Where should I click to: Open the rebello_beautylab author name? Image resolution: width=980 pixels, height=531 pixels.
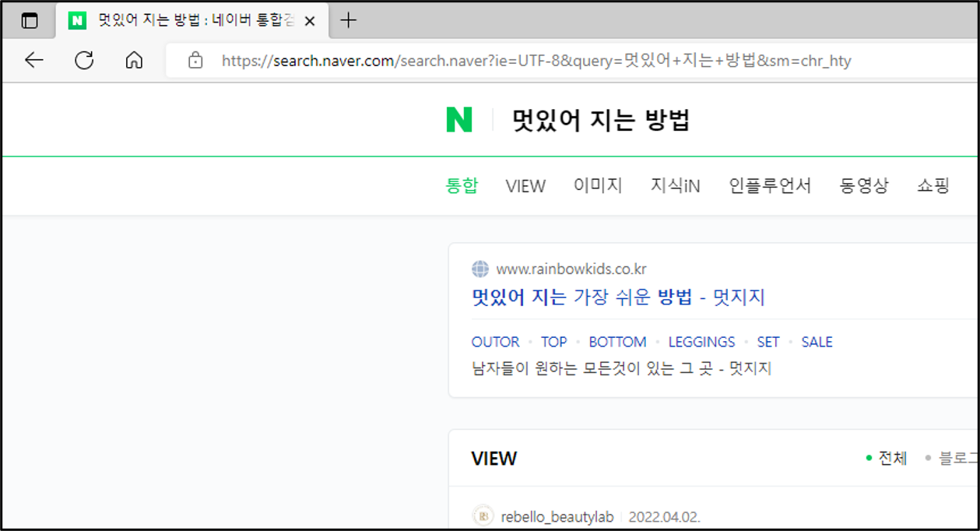[557, 517]
